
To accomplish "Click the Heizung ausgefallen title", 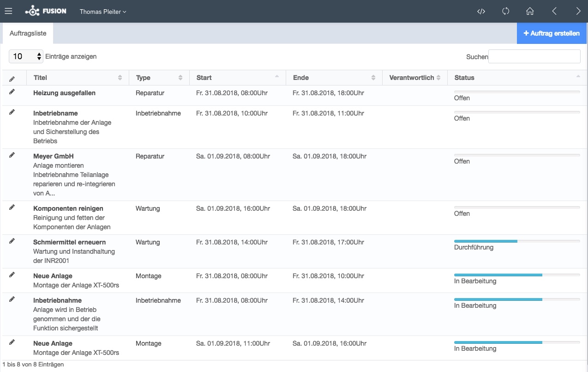I will pos(65,93).
